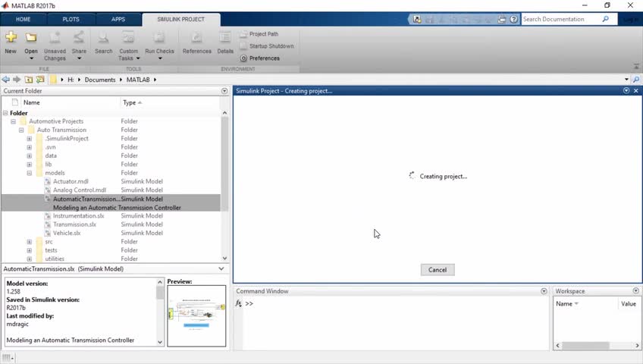Open the Run Checks dropdown arrow

(160, 58)
